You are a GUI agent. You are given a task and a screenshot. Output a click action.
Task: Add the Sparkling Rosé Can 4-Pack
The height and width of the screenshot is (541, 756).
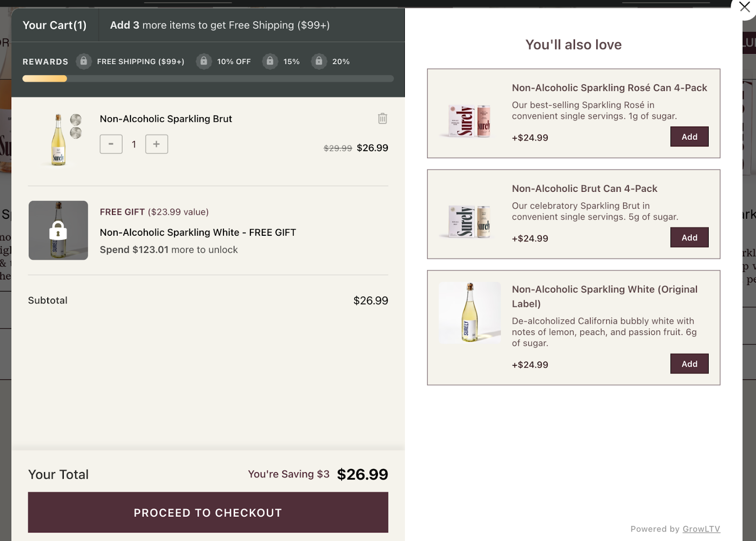(x=689, y=137)
